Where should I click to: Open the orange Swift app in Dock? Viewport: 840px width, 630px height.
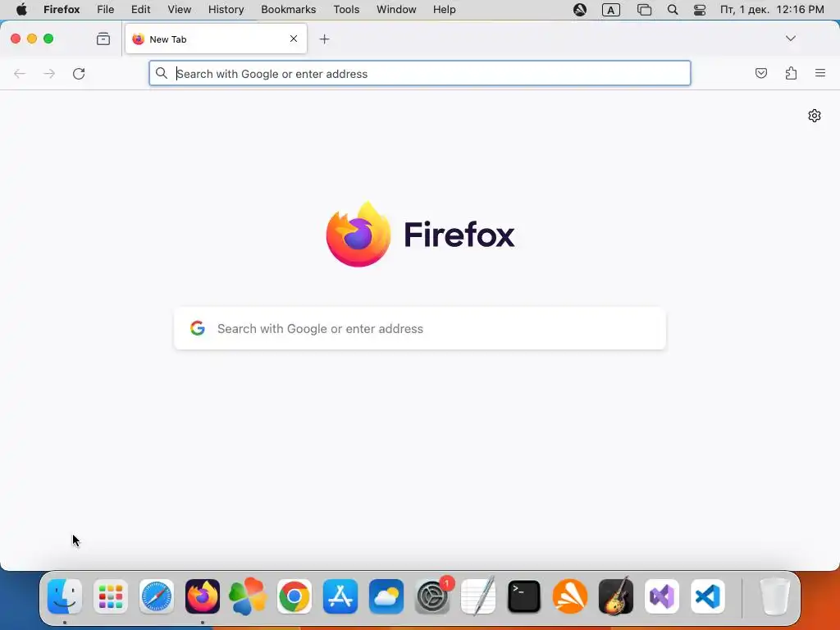tap(570, 596)
